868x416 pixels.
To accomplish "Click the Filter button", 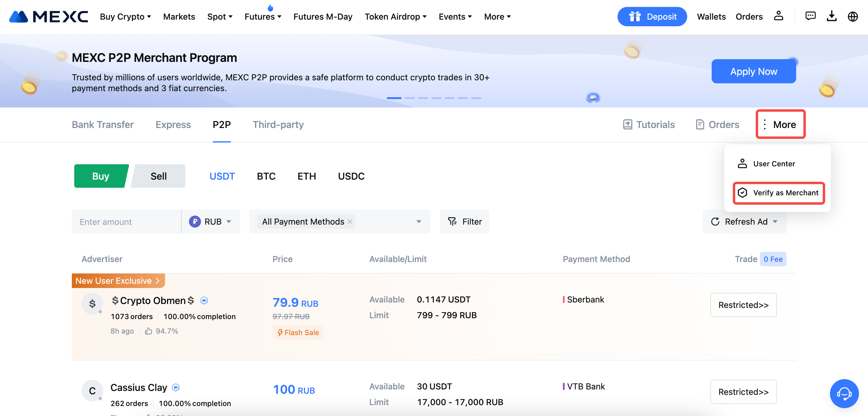I will 464,222.
